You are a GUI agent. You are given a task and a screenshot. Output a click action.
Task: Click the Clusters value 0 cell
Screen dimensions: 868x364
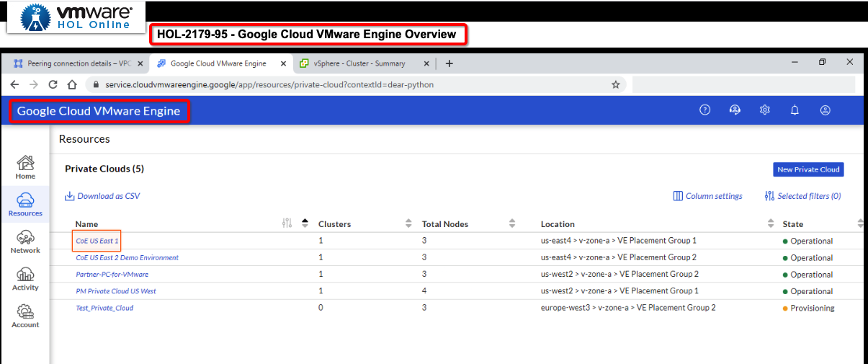point(321,308)
